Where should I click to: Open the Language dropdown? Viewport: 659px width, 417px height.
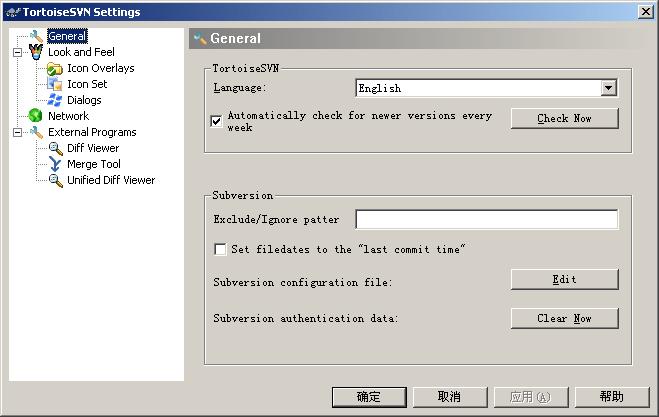pyautogui.click(x=609, y=88)
